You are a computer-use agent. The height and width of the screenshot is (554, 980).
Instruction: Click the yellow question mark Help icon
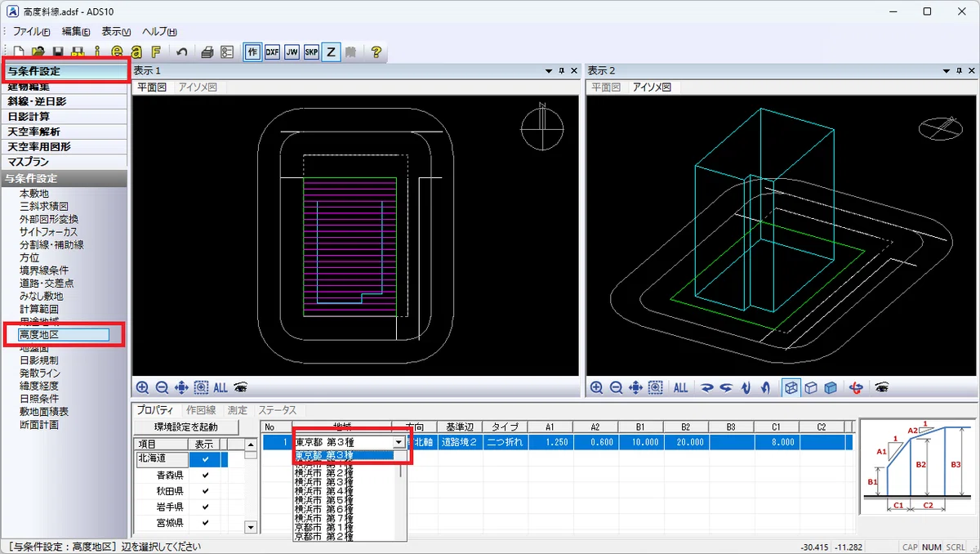pyautogui.click(x=376, y=51)
